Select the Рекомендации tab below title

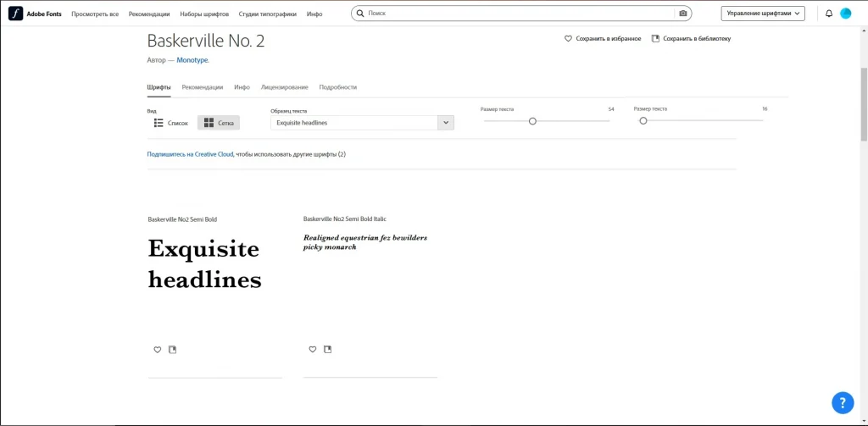coord(203,87)
